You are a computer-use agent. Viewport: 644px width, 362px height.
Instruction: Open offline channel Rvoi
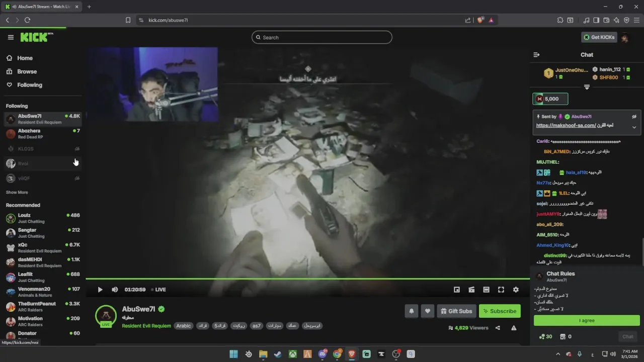[x=43, y=163]
